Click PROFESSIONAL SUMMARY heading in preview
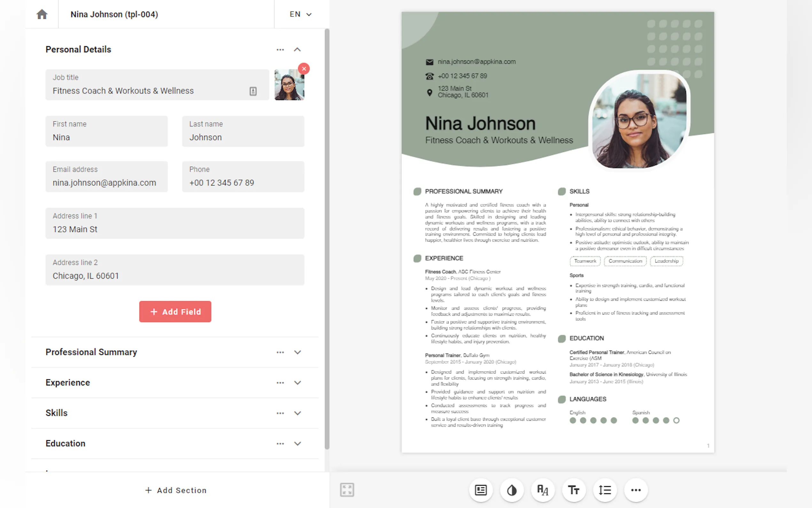Image resolution: width=812 pixels, height=508 pixels. pyautogui.click(x=464, y=192)
